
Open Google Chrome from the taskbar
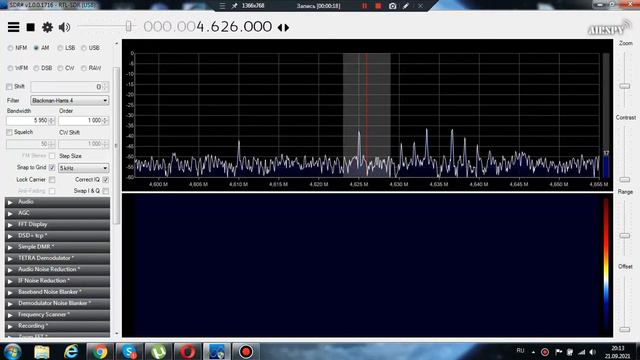(x=100, y=351)
